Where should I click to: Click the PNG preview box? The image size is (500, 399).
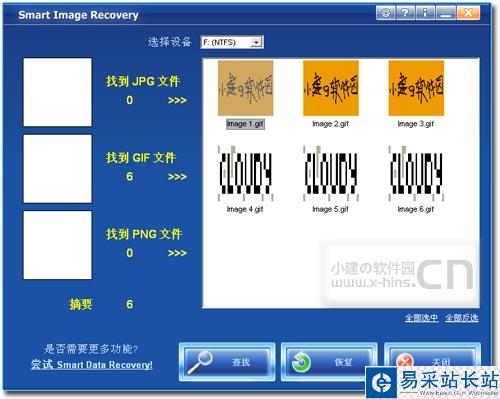coord(57,245)
